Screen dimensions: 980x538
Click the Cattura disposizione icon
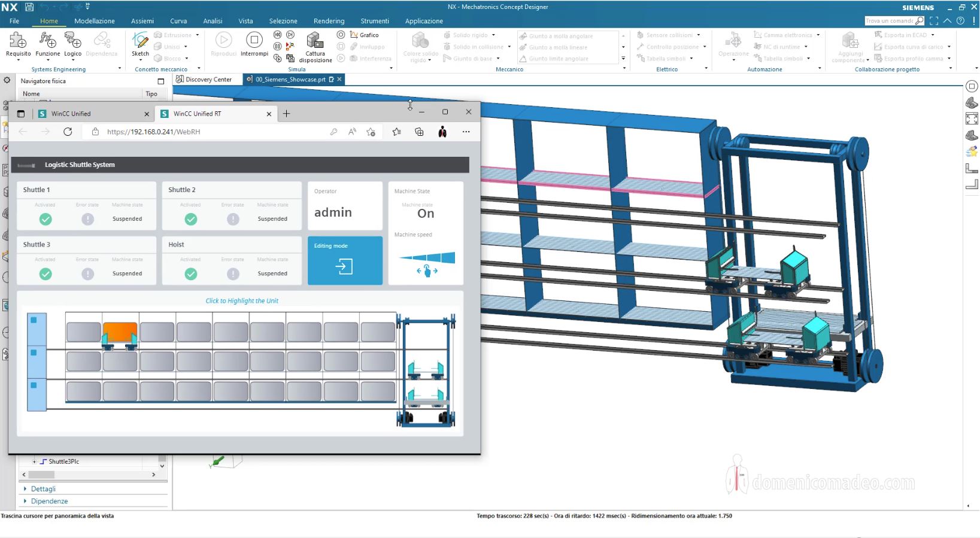pos(315,41)
